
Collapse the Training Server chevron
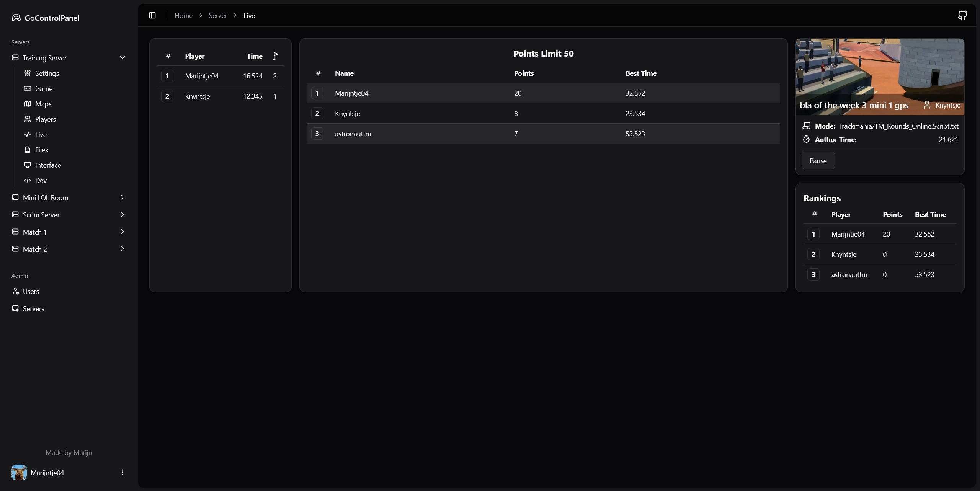pyautogui.click(x=122, y=57)
